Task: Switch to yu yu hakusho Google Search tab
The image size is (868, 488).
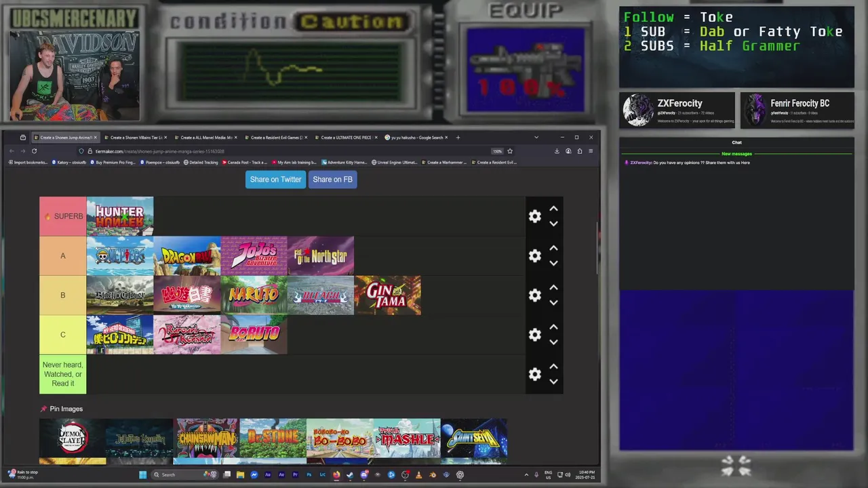Action: (415, 138)
